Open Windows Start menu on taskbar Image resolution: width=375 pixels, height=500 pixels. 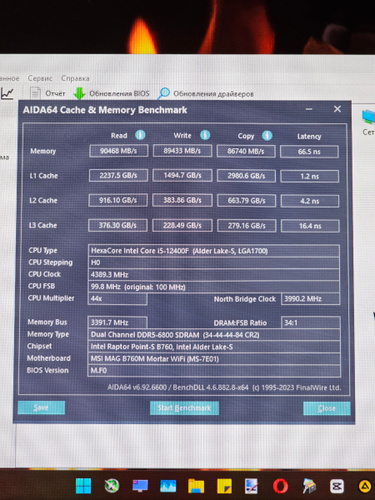point(83,486)
